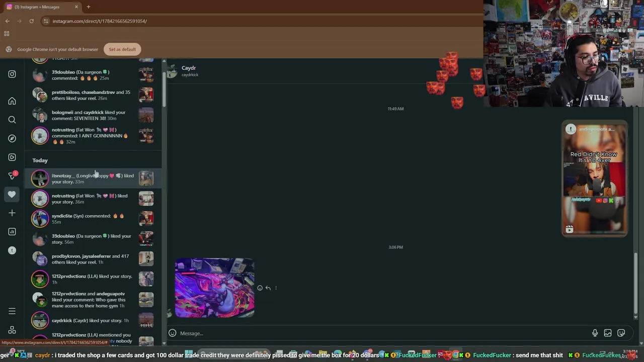This screenshot has height=362, width=644.
Task: Click the browser back arrow
Action: [x=7, y=21]
